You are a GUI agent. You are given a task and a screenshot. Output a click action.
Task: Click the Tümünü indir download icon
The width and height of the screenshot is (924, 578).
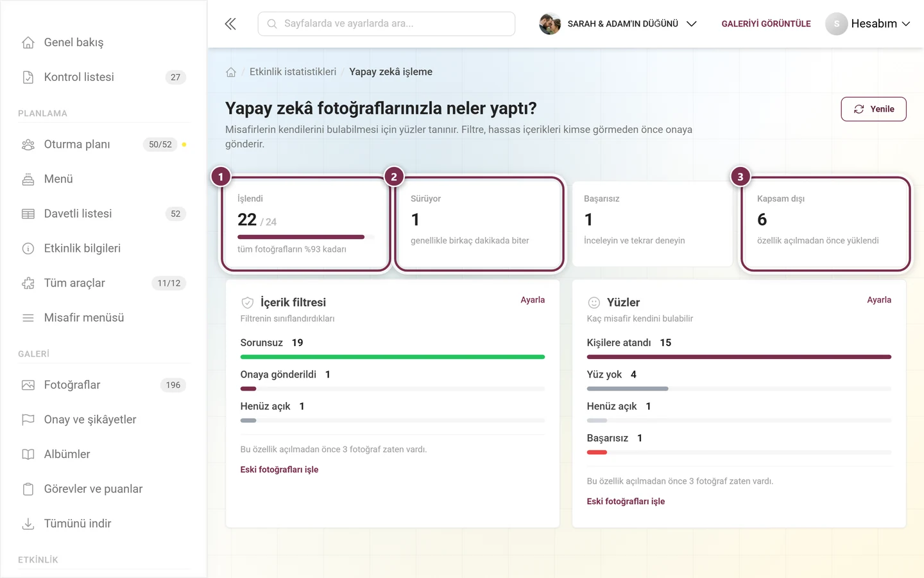28,524
